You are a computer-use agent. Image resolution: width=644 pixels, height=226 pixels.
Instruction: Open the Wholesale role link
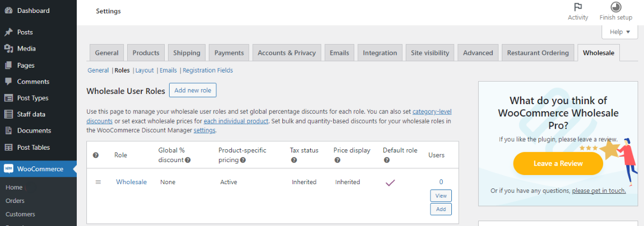(x=131, y=182)
